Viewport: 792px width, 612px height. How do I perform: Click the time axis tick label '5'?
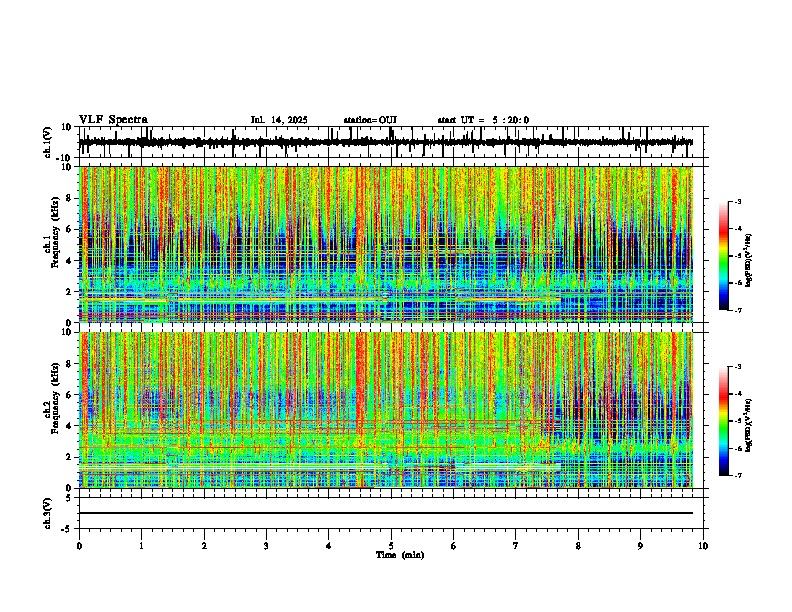391,546
